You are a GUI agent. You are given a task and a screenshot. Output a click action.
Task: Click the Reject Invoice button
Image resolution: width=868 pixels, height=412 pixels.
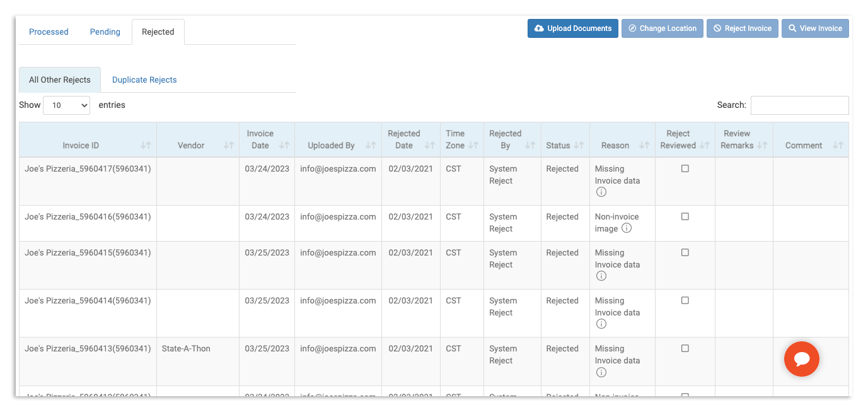pos(743,28)
